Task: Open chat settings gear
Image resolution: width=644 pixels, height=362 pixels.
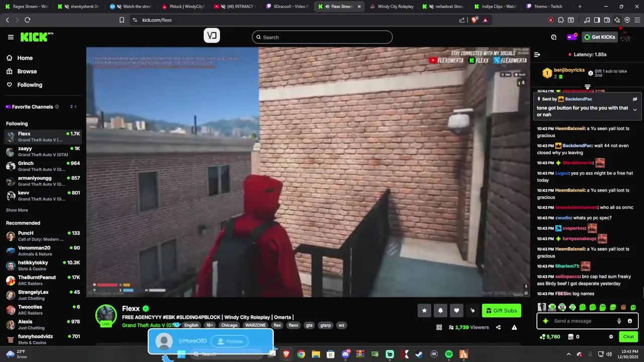Action: (x=611, y=337)
